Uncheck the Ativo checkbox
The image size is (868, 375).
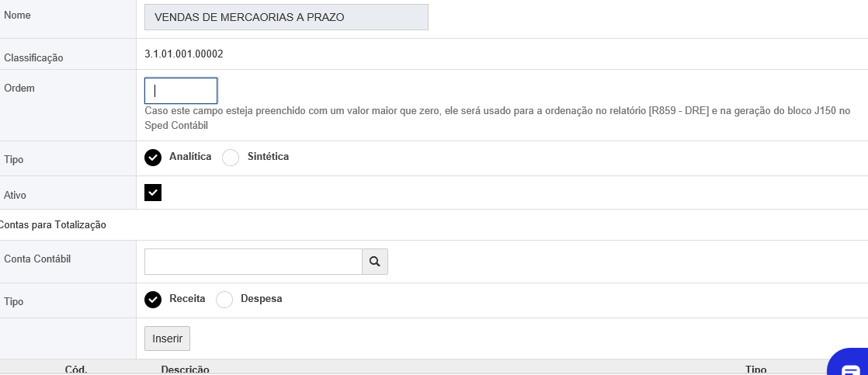(153, 193)
